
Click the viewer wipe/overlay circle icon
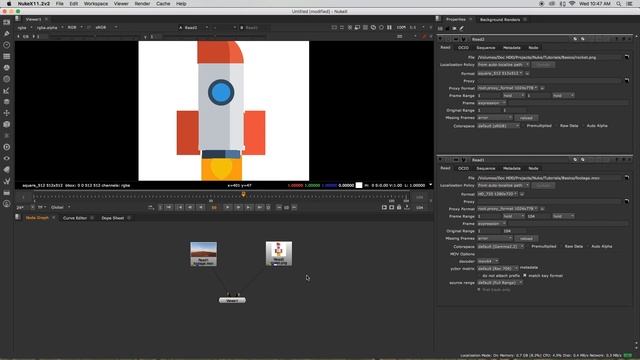point(373,27)
